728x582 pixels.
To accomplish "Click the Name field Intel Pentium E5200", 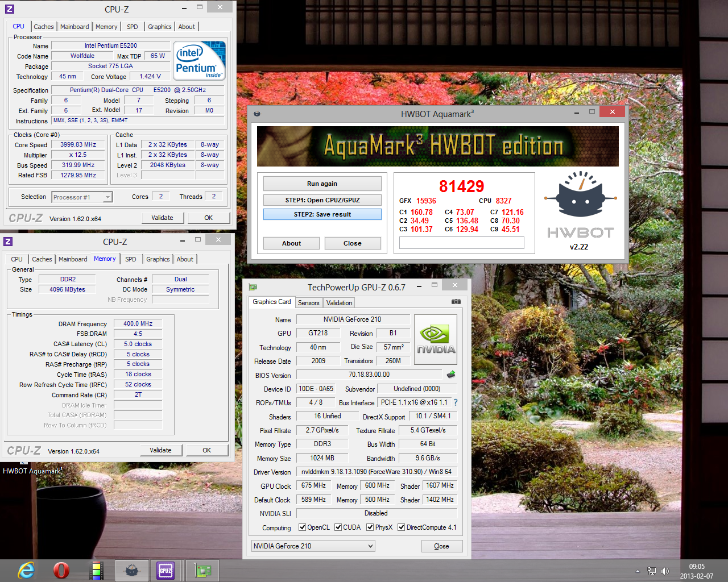I will point(110,45).
